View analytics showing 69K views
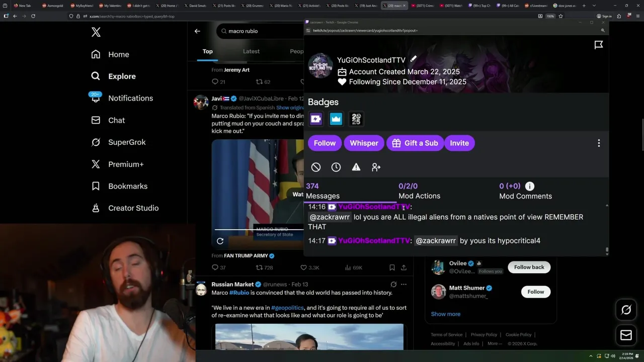Viewport: 644px width, 362px height. coord(353,267)
